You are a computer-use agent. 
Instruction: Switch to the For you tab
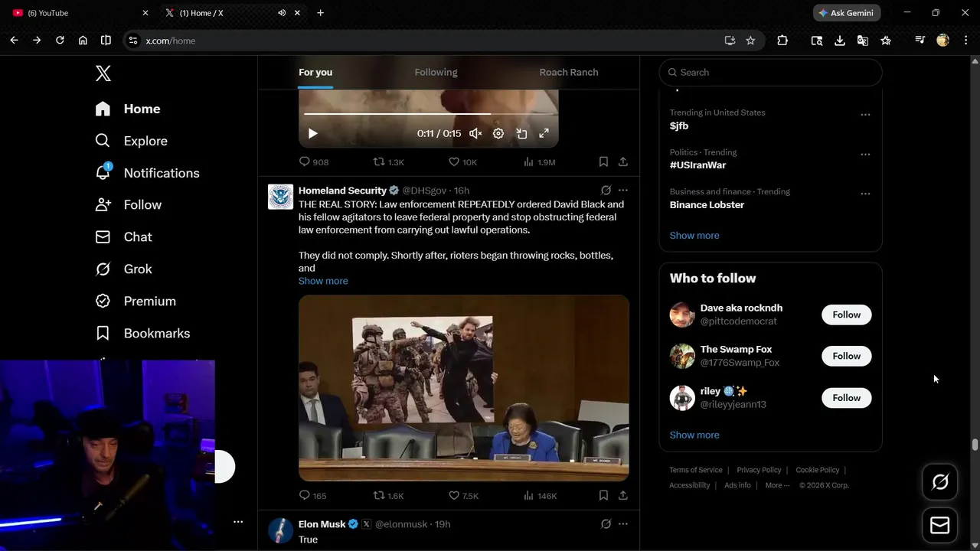point(315,73)
